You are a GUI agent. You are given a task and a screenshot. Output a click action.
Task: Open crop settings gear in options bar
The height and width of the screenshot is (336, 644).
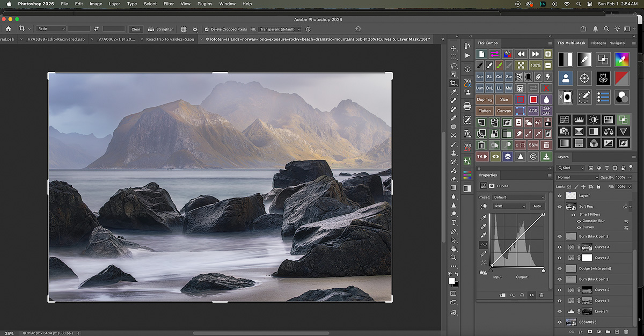pyautogui.click(x=195, y=29)
